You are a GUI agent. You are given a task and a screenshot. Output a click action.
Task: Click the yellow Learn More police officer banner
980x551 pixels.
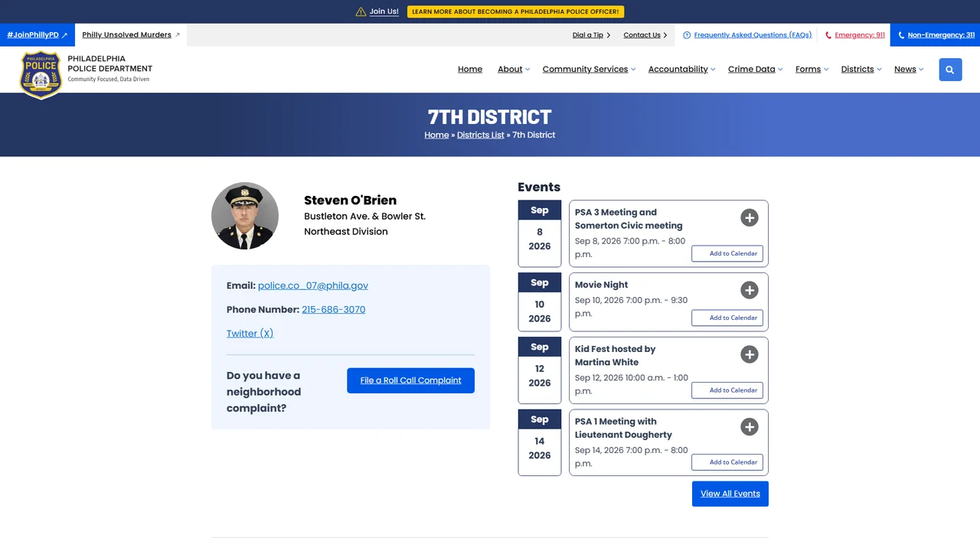pos(516,11)
